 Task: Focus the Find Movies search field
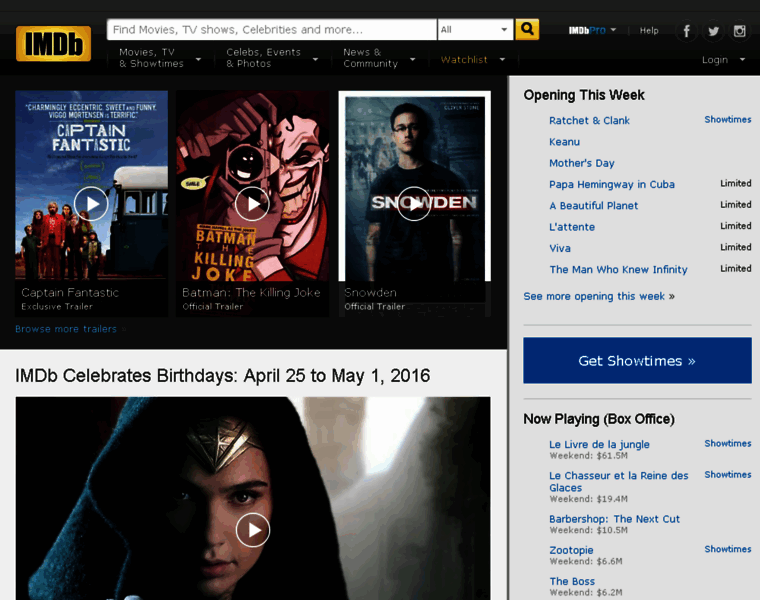point(271,30)
